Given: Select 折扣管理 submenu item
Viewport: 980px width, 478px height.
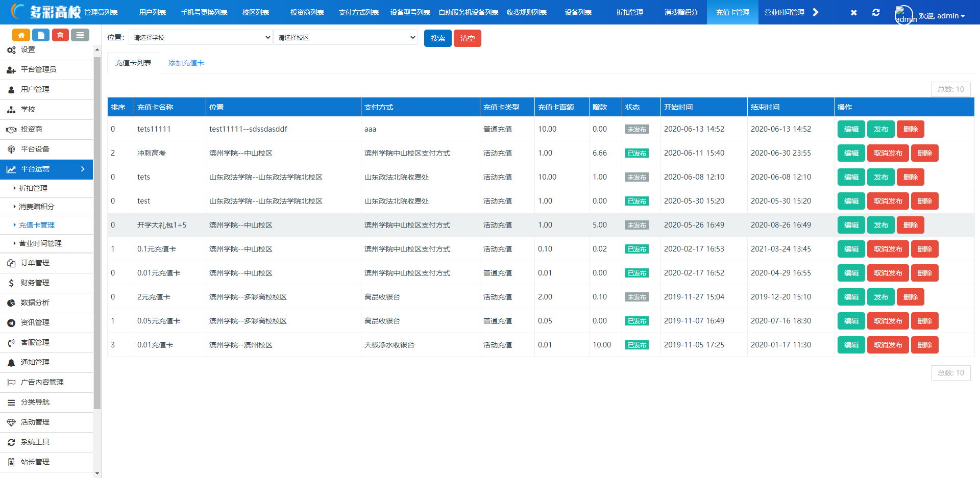Looking at the screenshot, I should (x=46, y=188).
